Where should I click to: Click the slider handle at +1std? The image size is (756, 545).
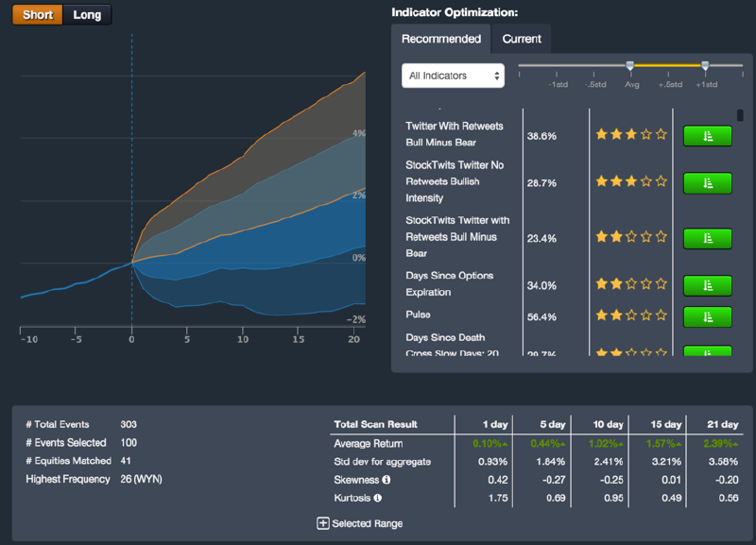tap(705, 65)
